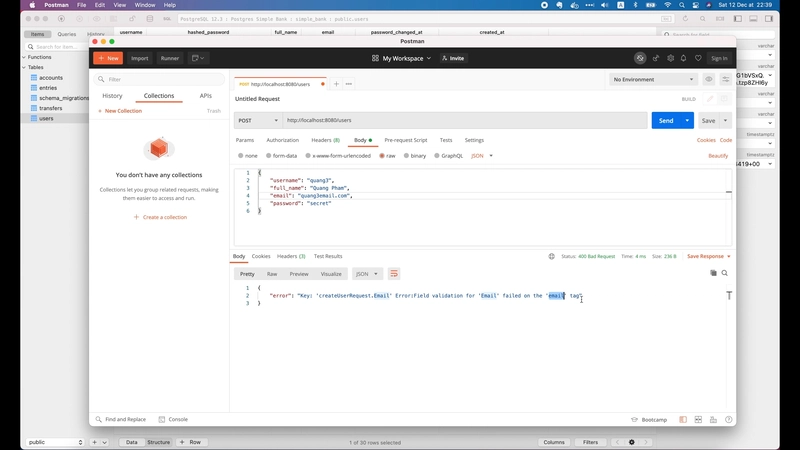Choose the binary body option
800x450 pixels.
pos(414,156)
